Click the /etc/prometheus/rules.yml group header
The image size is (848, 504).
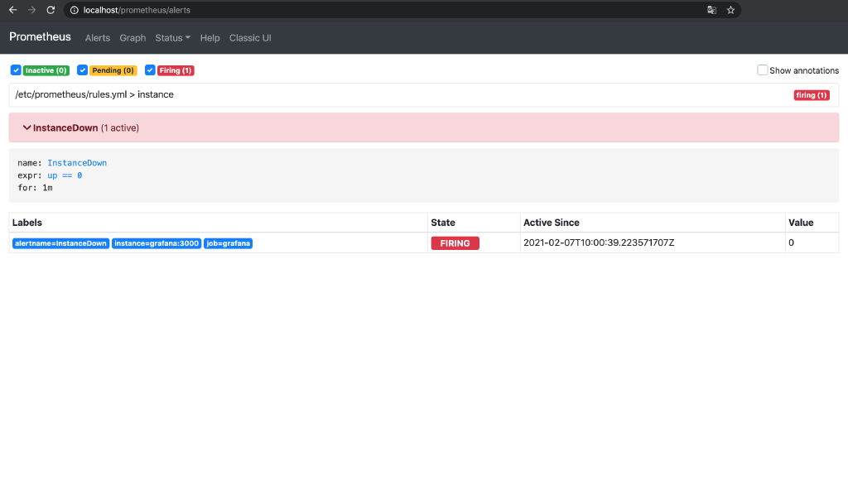click(92, 94)
